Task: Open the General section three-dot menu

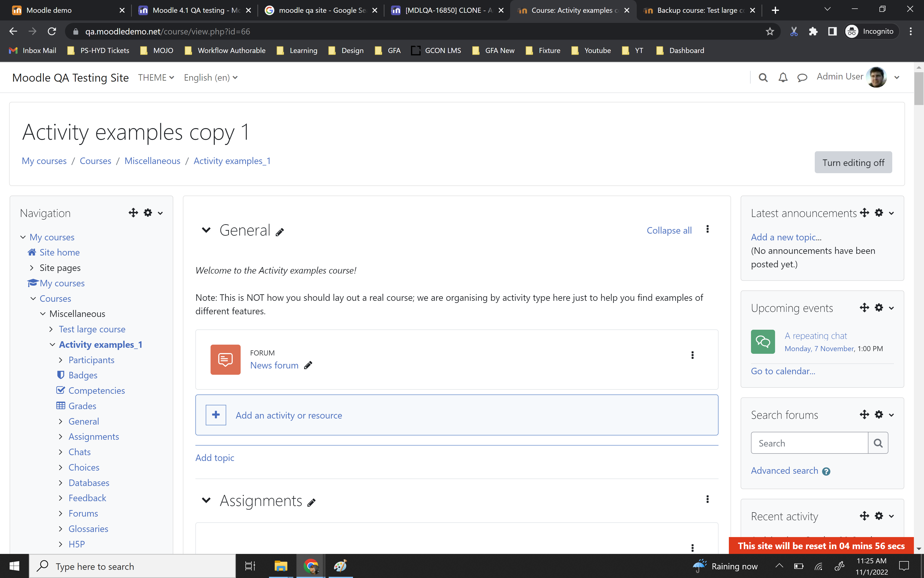Action: [x=707, y=229]
